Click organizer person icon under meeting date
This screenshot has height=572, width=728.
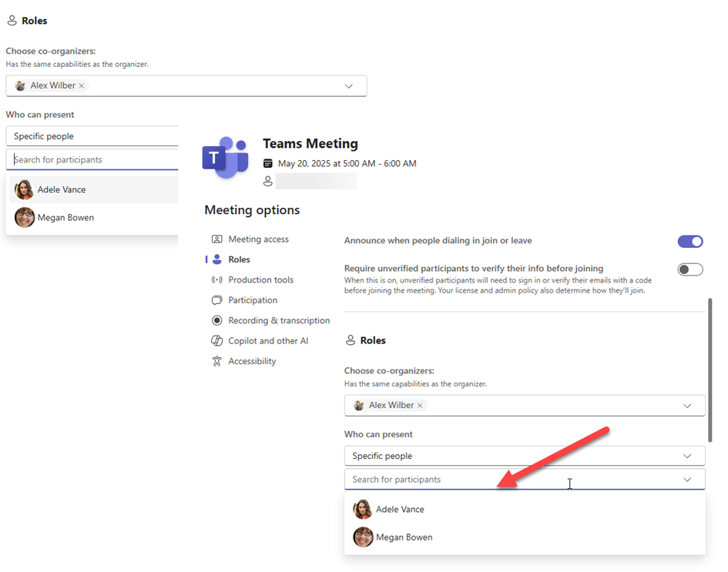click(268, 182)
